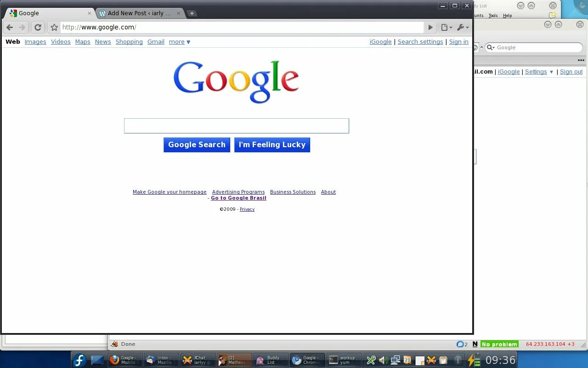Image resolution: width=588 pixels, height=368 pixels.
Task: Switch to XChat taskbar entry
Action: [x=198, y=360]
